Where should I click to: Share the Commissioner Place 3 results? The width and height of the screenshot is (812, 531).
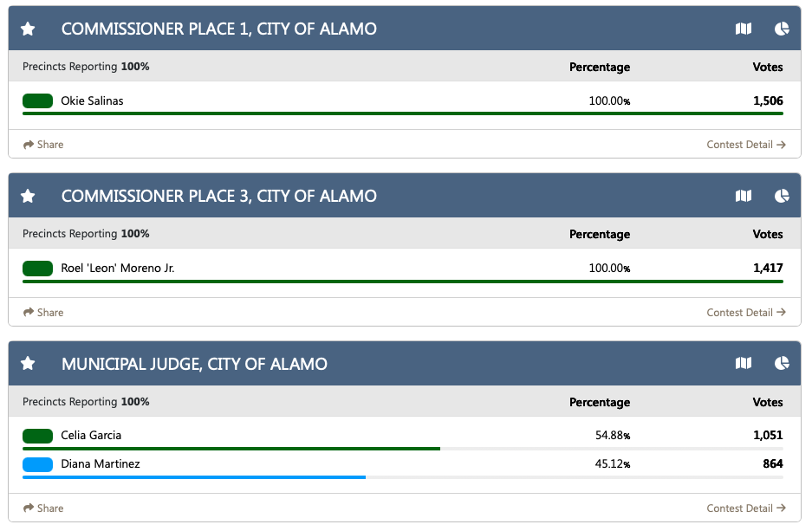coord(43,313)
